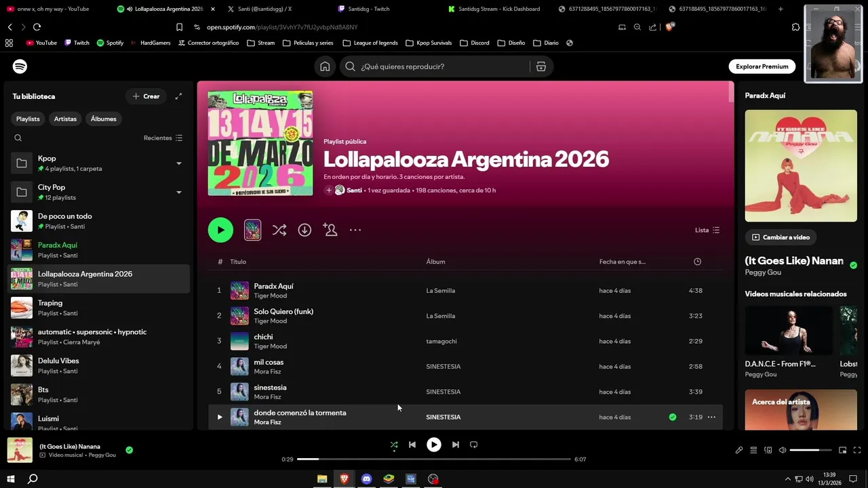Open the La Semilla album of Paradx Aquí

(440, 291)
